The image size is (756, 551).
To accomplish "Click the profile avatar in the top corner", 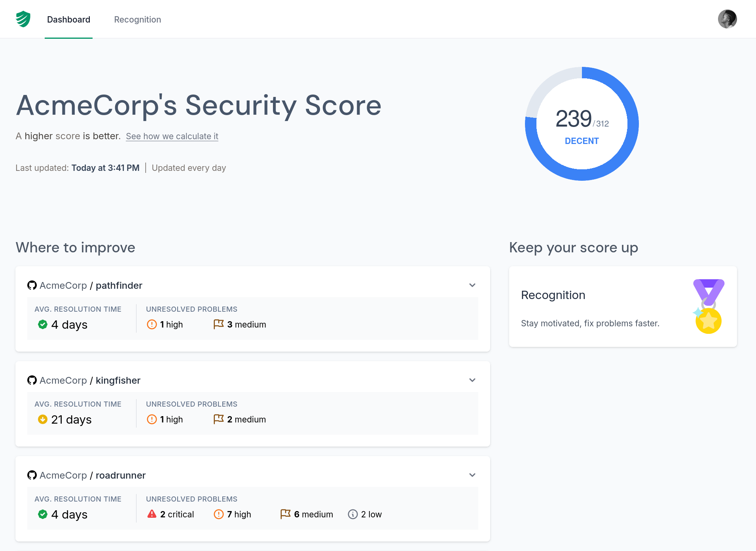I will coord(728,19).
